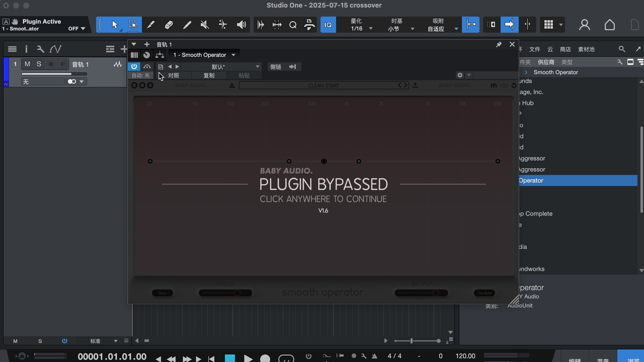The height and width of the screenshot is (362, 644).
Task: Toggle monitor on 音轨 1
Action: coord(63,64)
